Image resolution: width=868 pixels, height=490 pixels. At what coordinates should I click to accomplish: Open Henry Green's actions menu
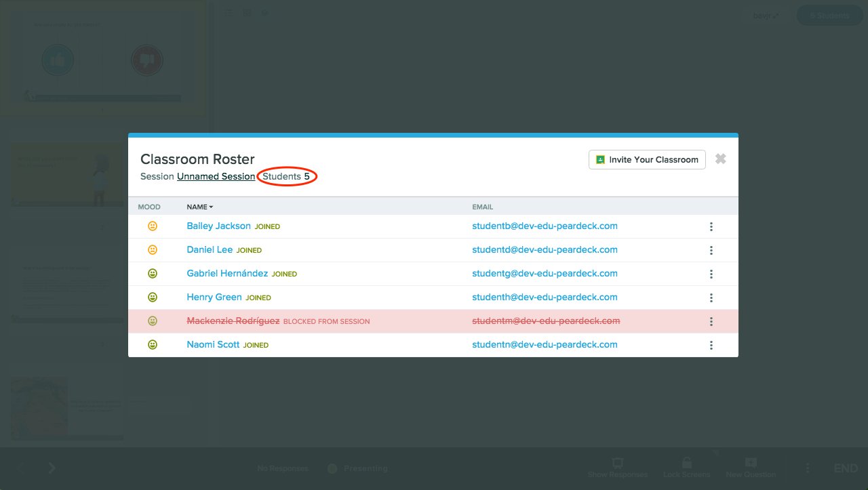coord(711,298)
